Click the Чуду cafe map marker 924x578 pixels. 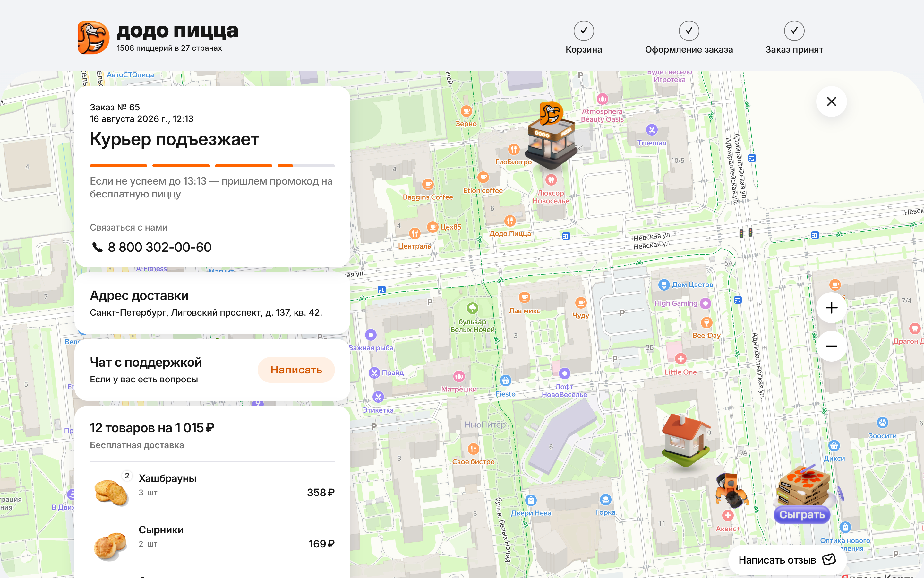point(580,303)
